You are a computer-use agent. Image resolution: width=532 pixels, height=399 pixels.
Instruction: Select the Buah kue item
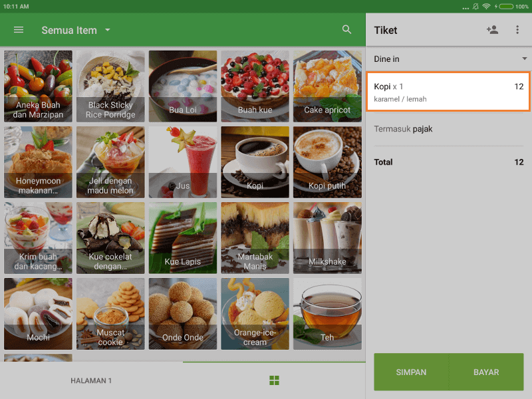tap(255, 86)
